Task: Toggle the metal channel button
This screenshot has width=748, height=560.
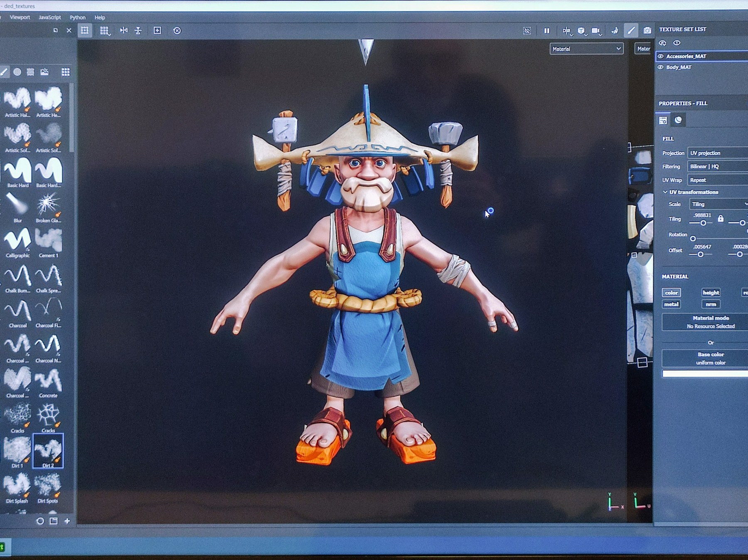Action: click(x=671, y=304)
